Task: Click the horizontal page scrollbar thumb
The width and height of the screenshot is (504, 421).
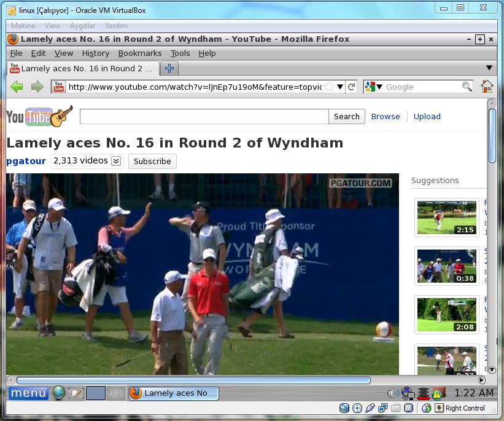Action: tap(193, 380)
